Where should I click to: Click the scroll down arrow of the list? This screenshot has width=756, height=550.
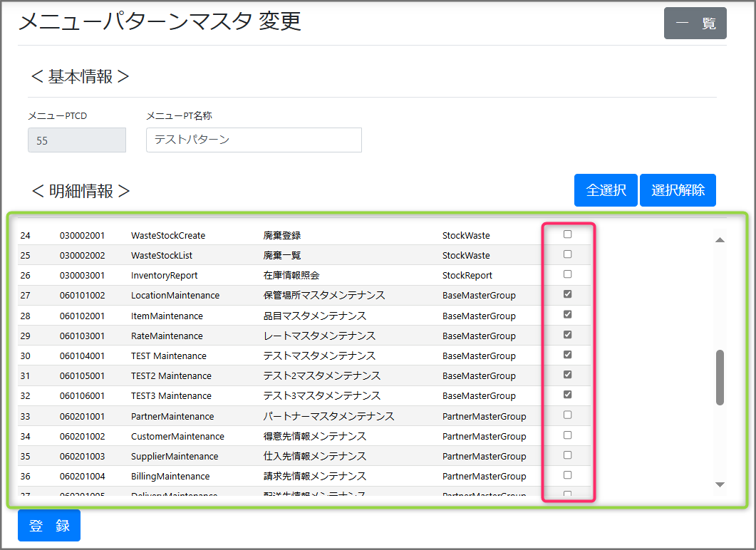[720, 484]
